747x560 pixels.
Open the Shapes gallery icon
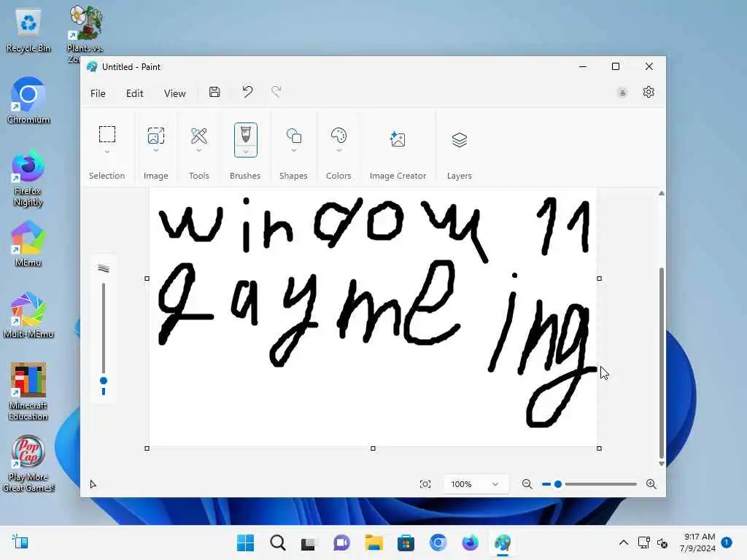(x=294, y=136)
